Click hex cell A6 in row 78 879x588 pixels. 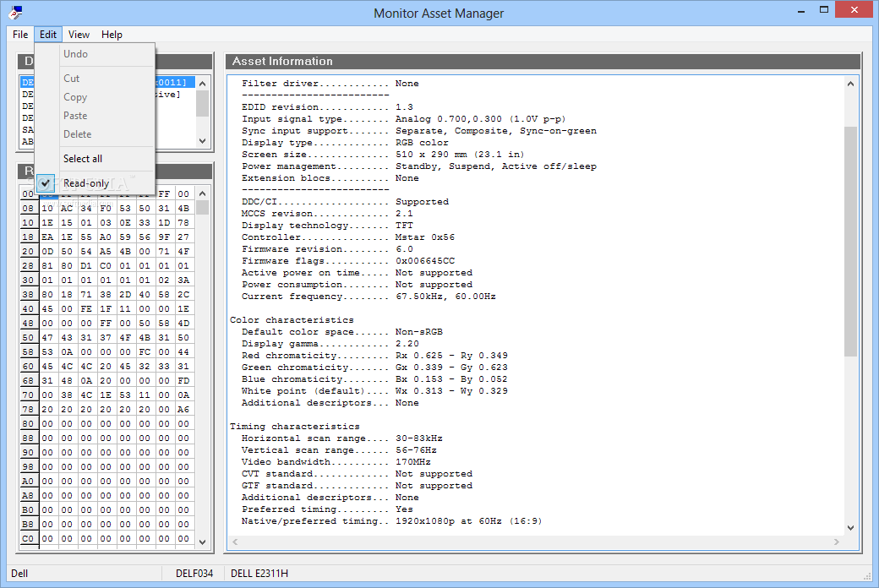(x=183, y=409)
